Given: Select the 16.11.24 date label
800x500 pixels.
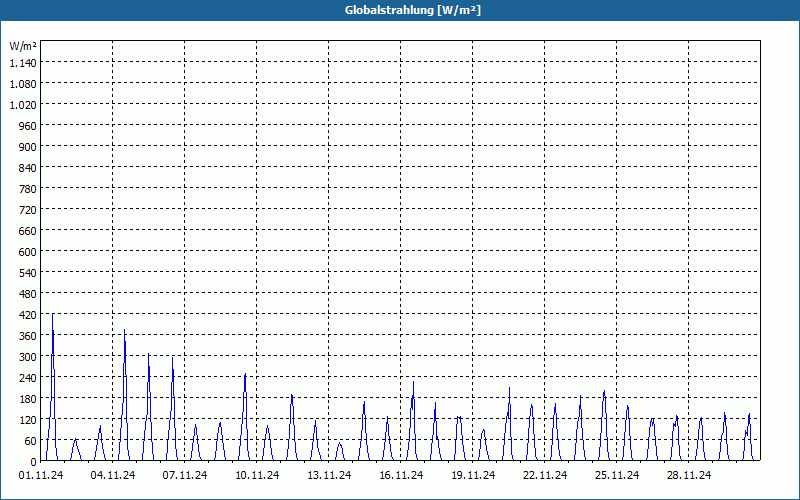Looking at the screenshot, I should coord(401,476).
